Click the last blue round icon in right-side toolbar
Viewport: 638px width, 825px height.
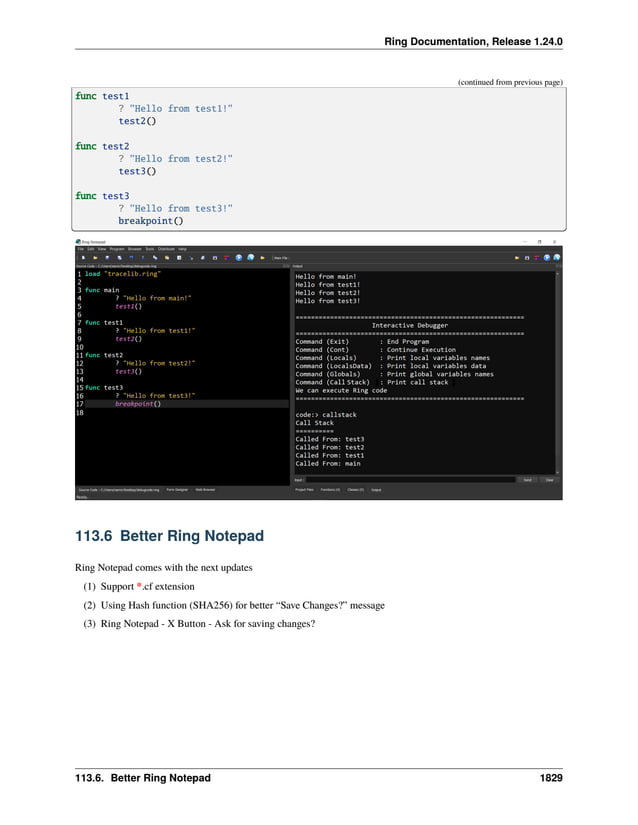pyautogui.click(x=556, y=258)
